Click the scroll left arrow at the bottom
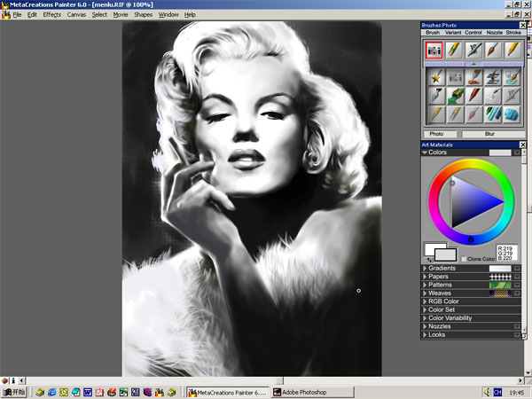The width and height of the screenshot is (532, 399). coord(21,380)
